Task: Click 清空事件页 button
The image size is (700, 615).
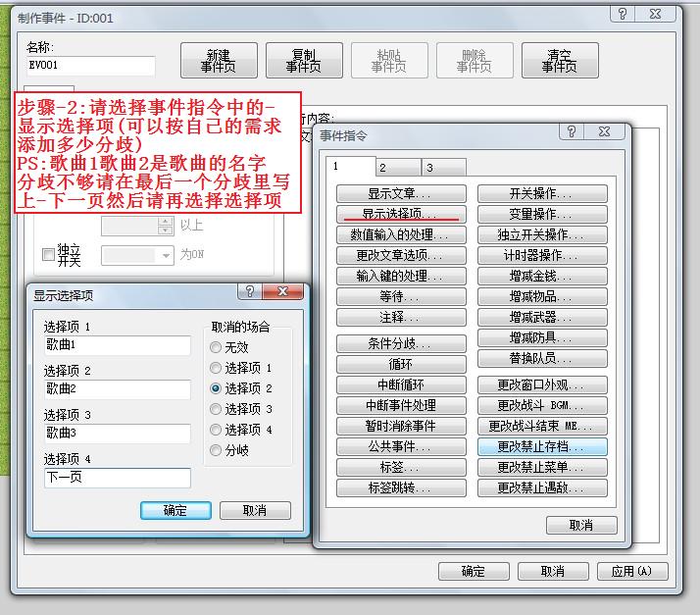Action: coord(560,60)
